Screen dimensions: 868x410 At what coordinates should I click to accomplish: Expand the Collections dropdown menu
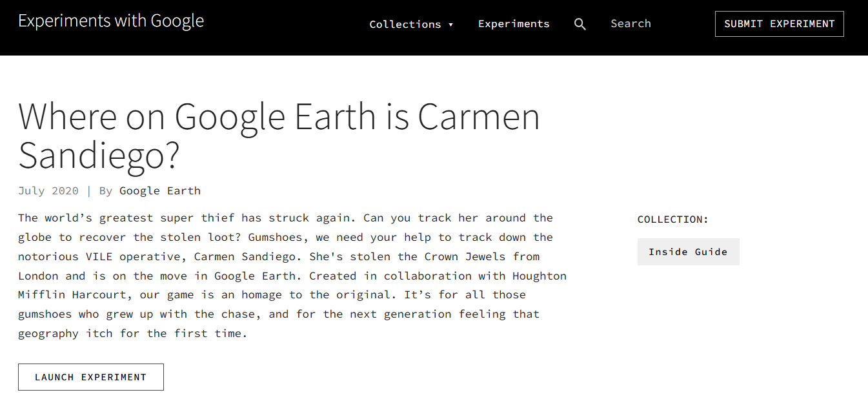coord(405,25)
